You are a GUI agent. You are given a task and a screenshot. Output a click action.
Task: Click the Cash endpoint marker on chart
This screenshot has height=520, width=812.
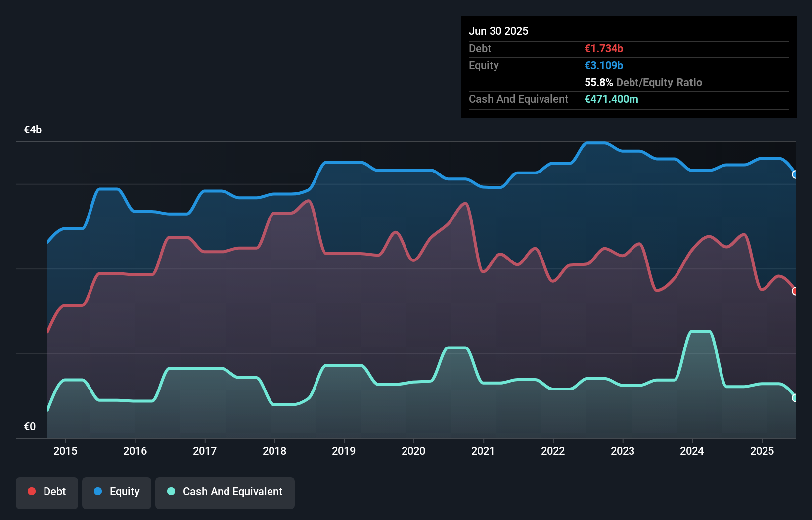coord(795,398)
